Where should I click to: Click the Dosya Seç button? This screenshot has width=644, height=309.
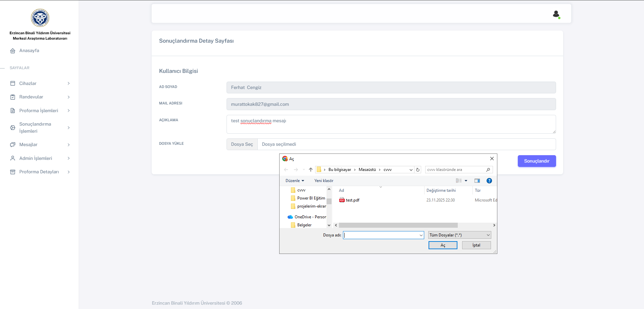(x=242, y=144)
